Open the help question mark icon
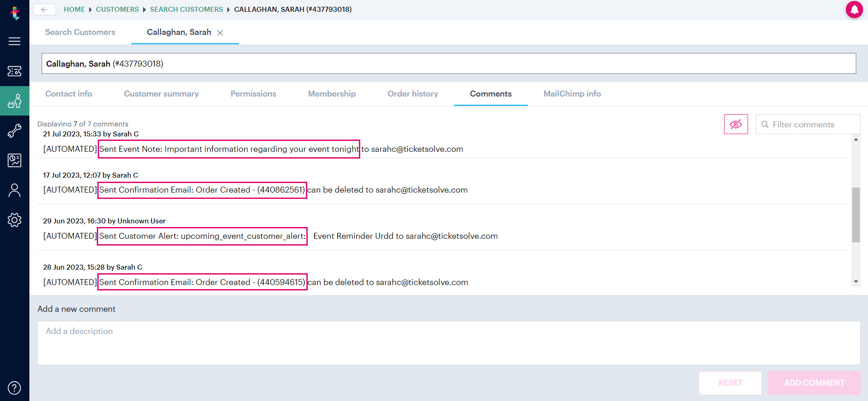868x401 pixels. [x=14, y=388]
